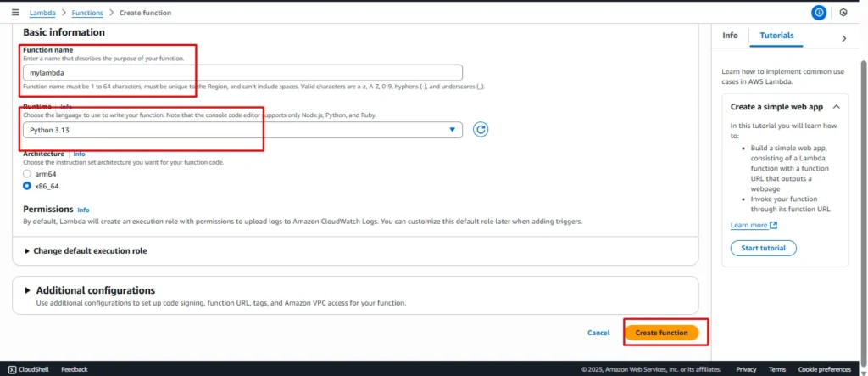Click the Create function button
The height and width of the screenshot is (376, 868).
pos(661,333)
